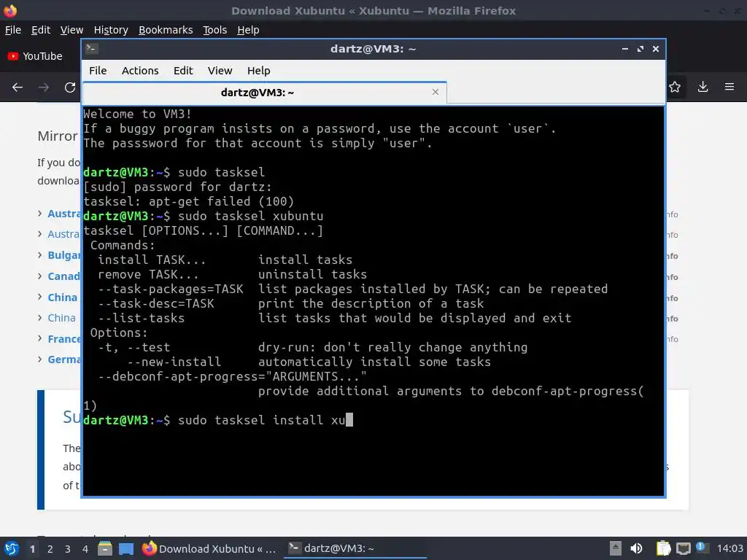This screenshot has height=560, width=747.
Task: Open Firefox downloads panel
Action: [x=703, y=87]
